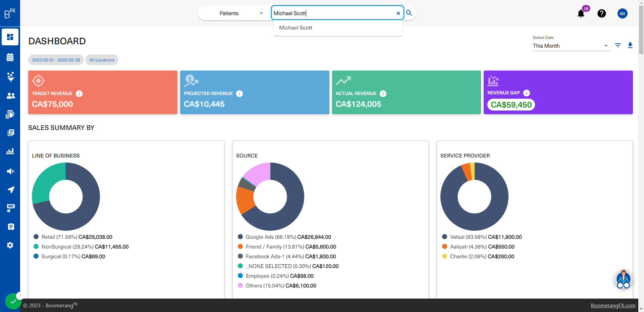644x312 pixels.
Task: Open the chat assistant avatar bubble
Action: tap(624, 279)
